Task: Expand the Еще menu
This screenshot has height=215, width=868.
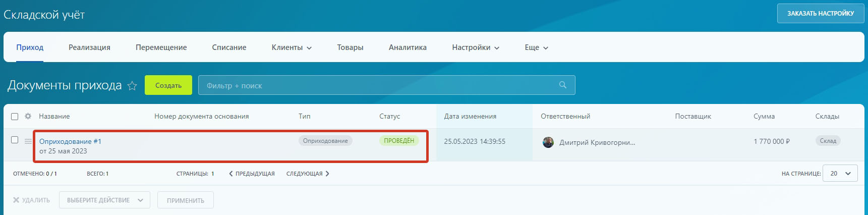Action: tap(536, 47)
